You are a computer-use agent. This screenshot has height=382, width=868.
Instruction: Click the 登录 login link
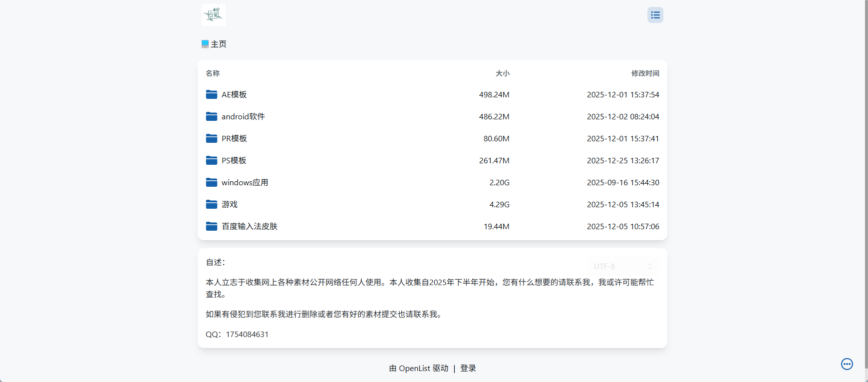pyautogui.click(x=468, y=368)
